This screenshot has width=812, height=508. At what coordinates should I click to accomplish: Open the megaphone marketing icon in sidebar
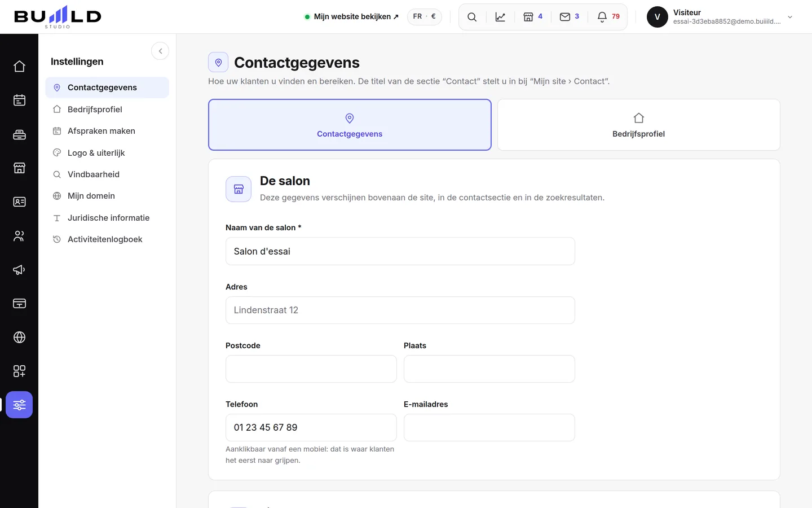tap(19, 270)
